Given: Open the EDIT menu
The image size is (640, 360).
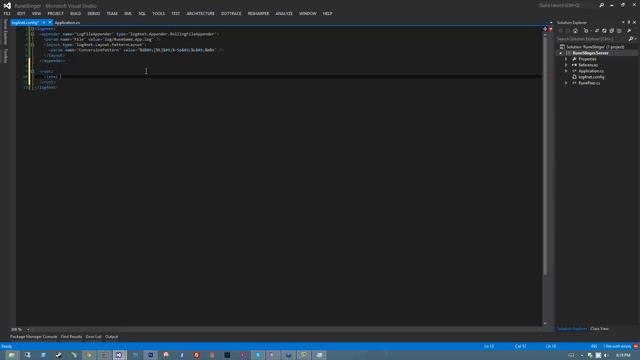Looking at the screenshot, I should click(x=21, y=13).
